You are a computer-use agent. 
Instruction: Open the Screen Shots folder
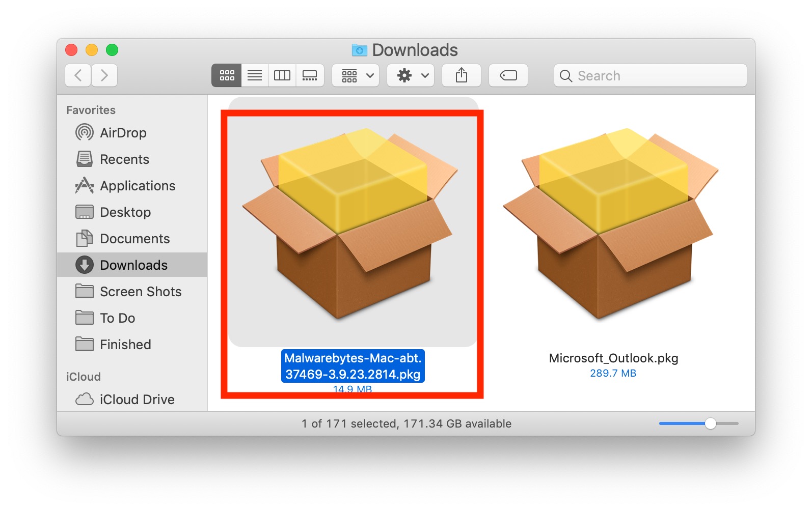132,292
